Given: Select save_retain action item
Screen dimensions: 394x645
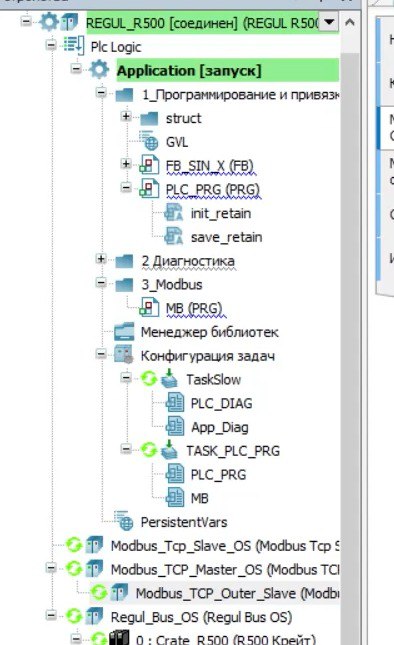Looking at the screenshot, I should coord(226,237).
